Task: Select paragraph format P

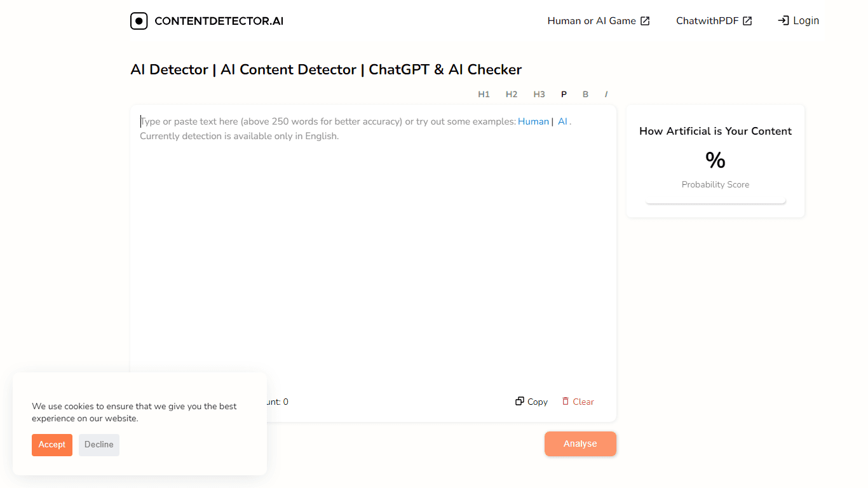Action: tap(564, 94)
